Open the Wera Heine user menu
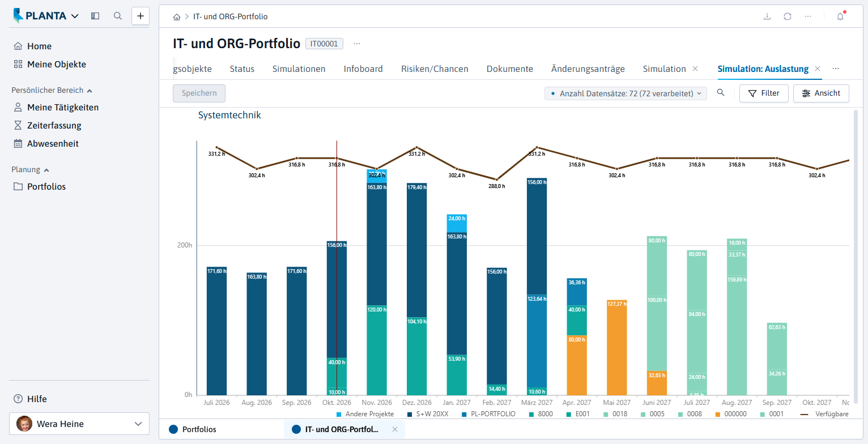This screenshot has width=868, height=444. (x=79, y=424)
